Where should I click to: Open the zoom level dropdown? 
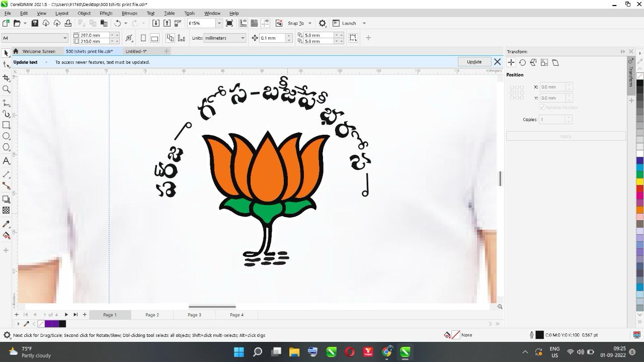coord(219,23)
